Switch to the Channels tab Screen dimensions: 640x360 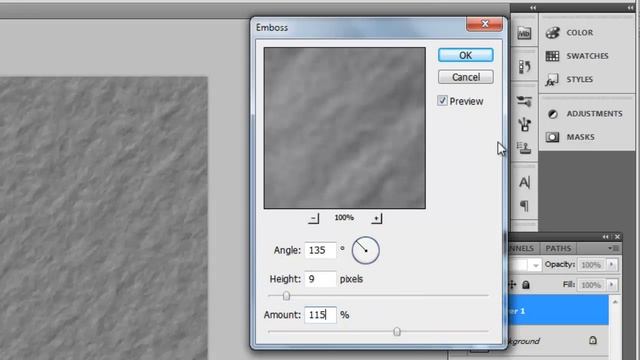521,248
